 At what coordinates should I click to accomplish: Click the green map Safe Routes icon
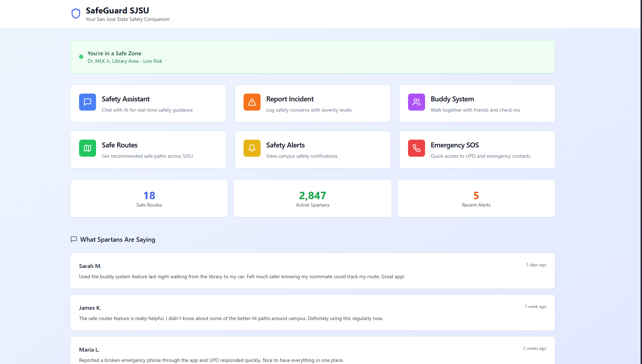click(x=88, y=148)
